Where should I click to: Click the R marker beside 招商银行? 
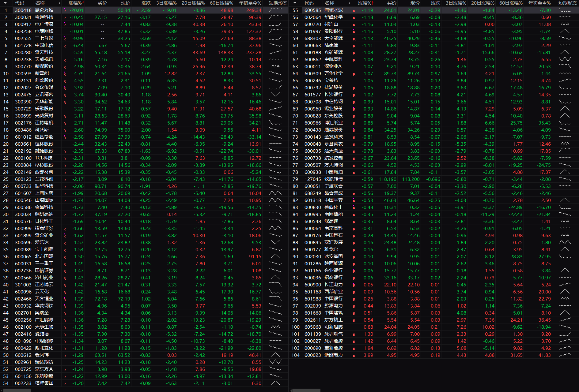click(354, 278)
